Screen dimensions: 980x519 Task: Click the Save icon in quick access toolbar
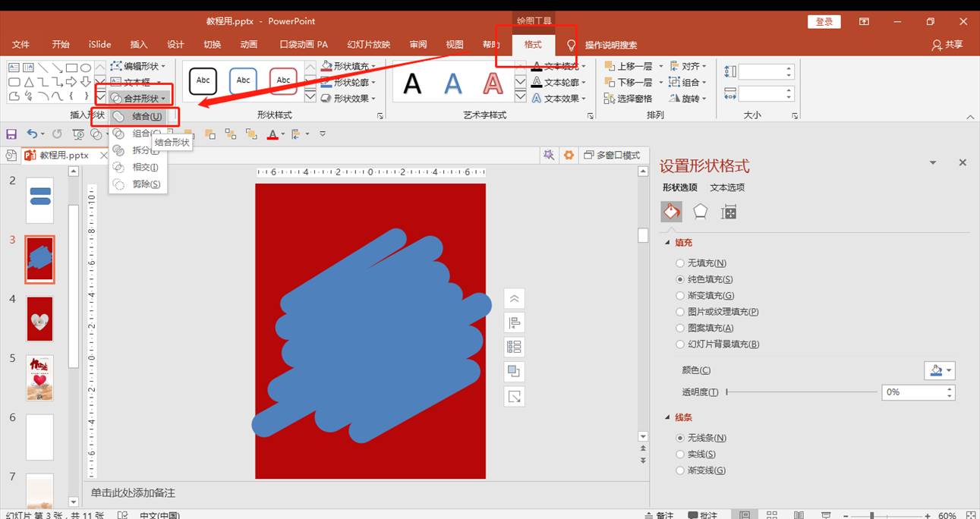click(11, 134)
